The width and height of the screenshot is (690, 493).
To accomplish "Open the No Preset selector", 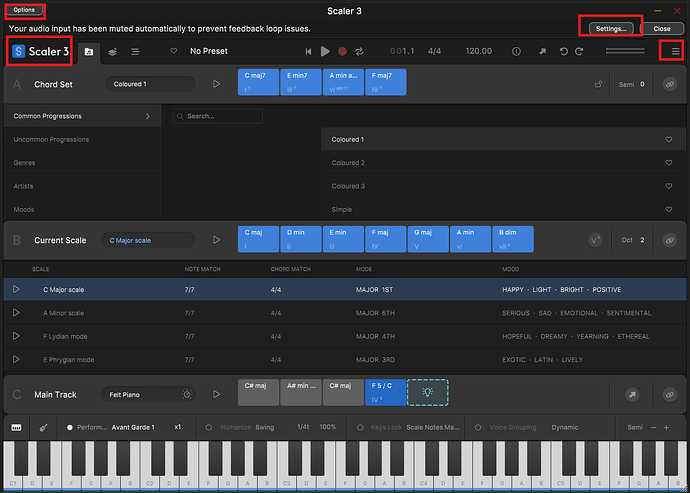I will [x=209, y=51].
